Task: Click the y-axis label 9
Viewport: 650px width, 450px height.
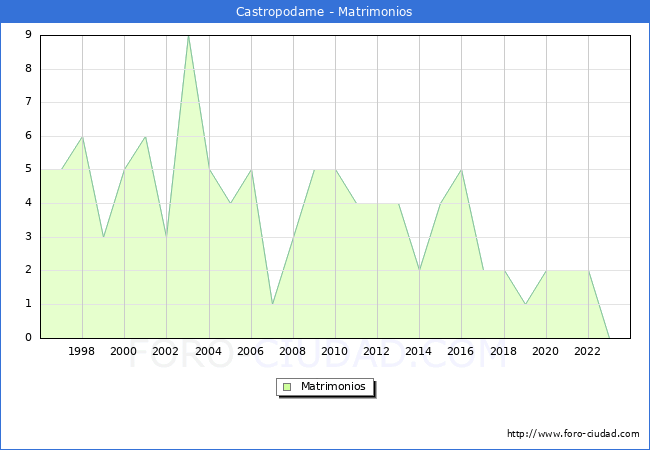Action: click(x=29, y=34)
